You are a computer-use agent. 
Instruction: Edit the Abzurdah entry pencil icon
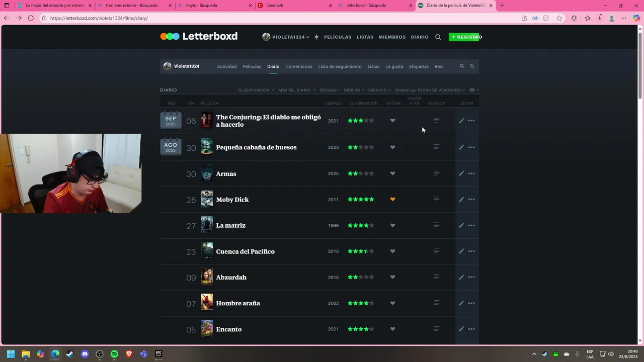pyautogui.click(x=461, y=277)
